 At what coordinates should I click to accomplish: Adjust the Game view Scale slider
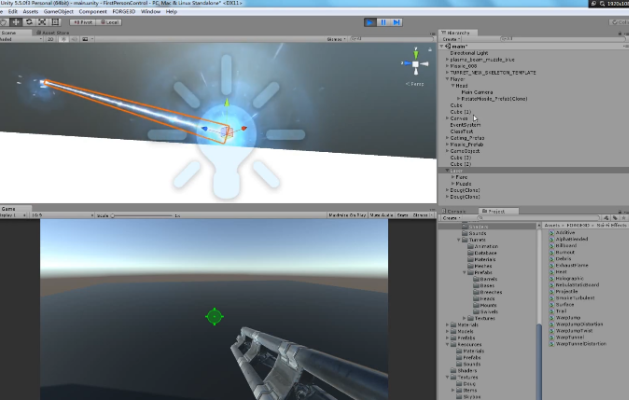point(142,215)
